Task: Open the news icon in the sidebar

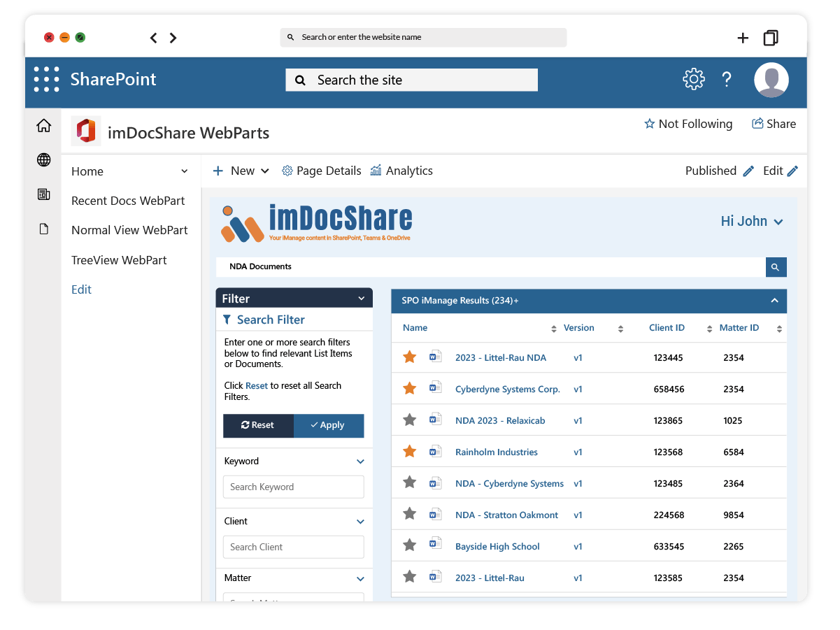Action: click(44, 194)
